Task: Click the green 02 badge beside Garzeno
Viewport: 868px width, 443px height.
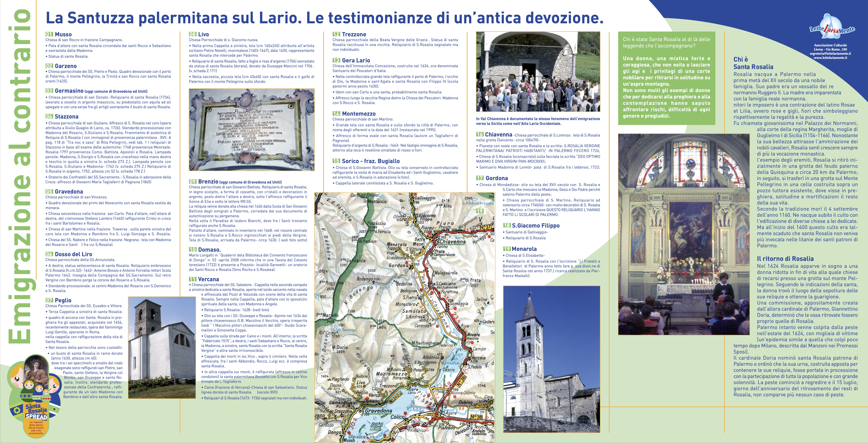Action: pyautogui.click(x=49, y=66)
